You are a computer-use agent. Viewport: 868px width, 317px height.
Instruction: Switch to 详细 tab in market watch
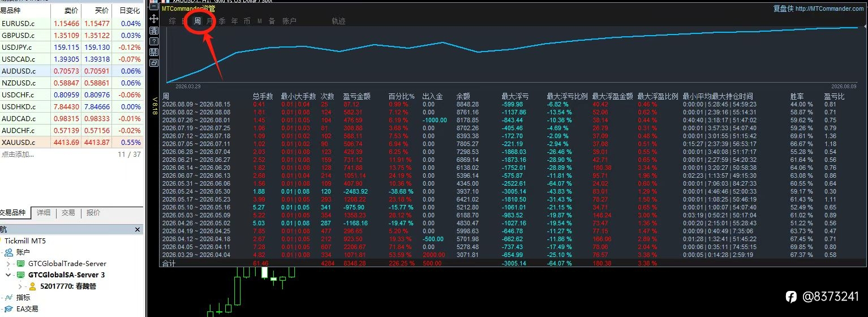pos(44,213)
